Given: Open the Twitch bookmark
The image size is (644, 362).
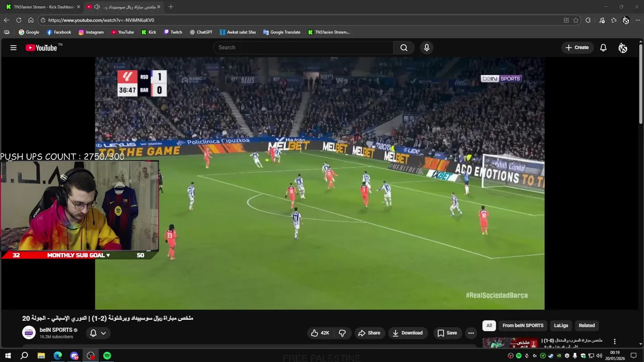Looking at the screenshot, I should 173,32.
